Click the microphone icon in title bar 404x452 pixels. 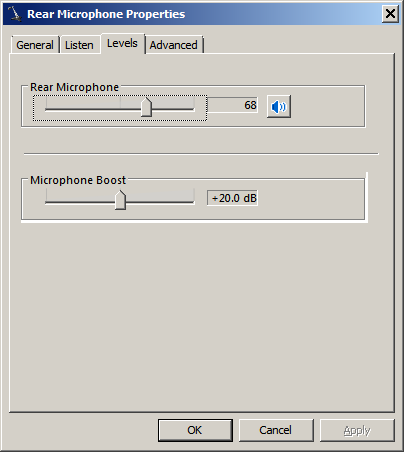(x=14, y=14)
